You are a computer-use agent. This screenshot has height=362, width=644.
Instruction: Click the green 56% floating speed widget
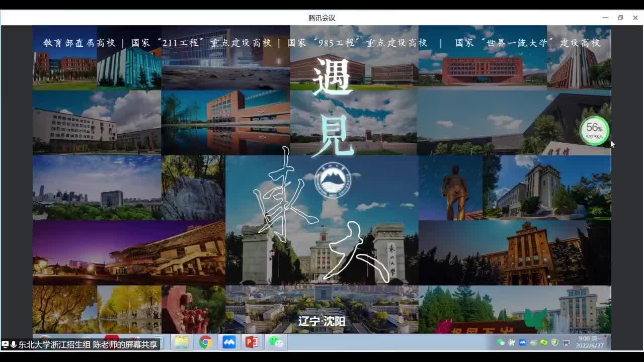tap(595, 131)
